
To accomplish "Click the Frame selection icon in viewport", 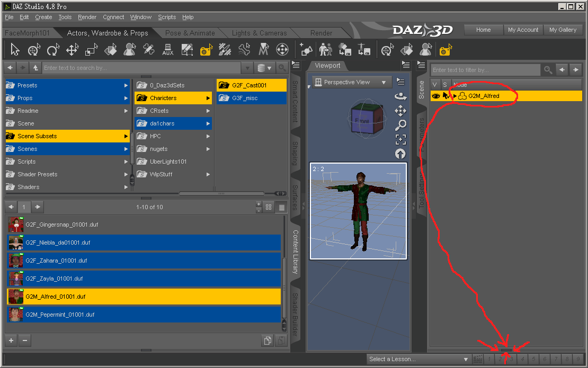I will (400, 139).
